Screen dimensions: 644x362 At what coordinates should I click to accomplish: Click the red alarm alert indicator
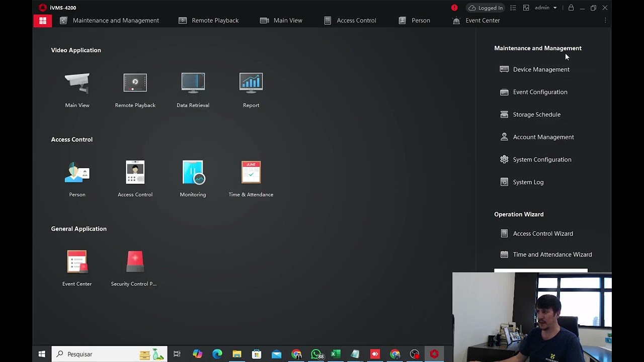click(454, 8)
